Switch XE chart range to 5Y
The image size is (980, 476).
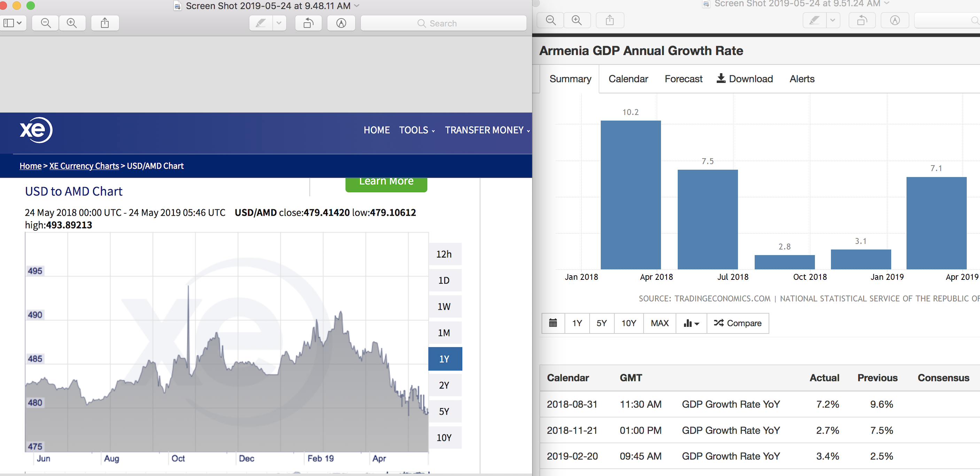point(445,412)
